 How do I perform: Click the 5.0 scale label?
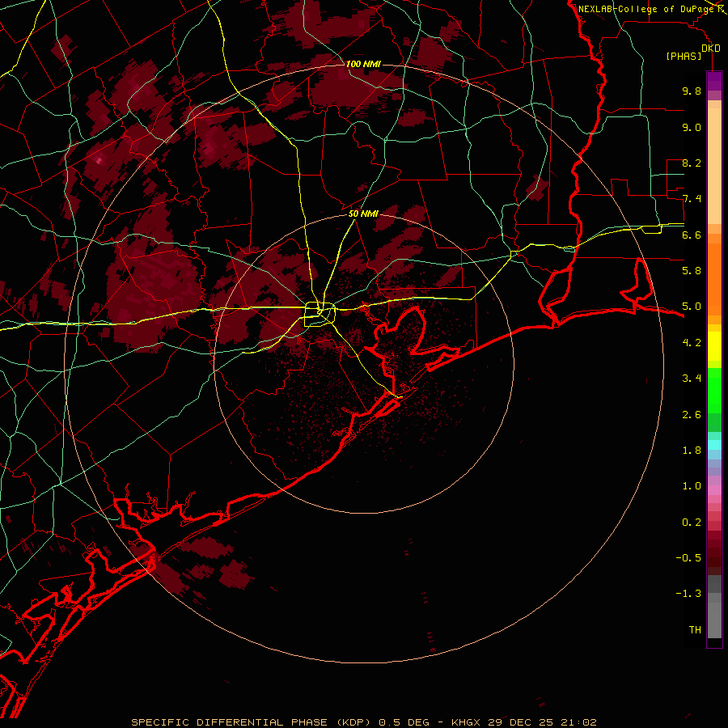tap(692, 307)
